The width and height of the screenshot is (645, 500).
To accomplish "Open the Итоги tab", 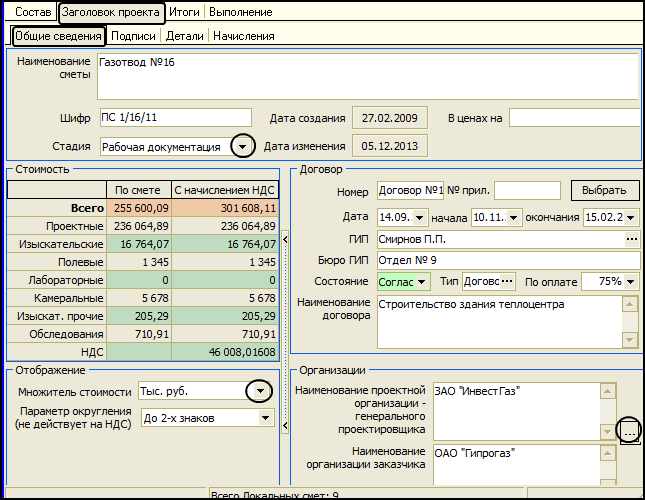I will (x=183, y=13).
